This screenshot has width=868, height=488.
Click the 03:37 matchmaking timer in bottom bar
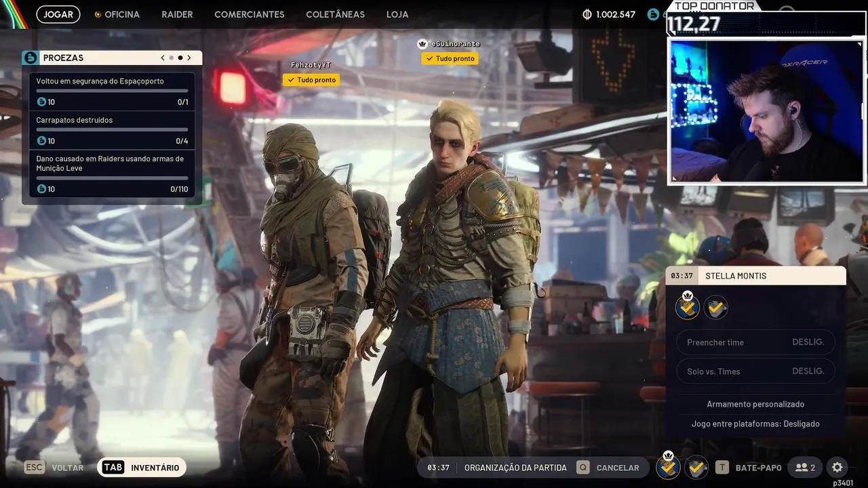pyautogui.click(x=438, y=468)
